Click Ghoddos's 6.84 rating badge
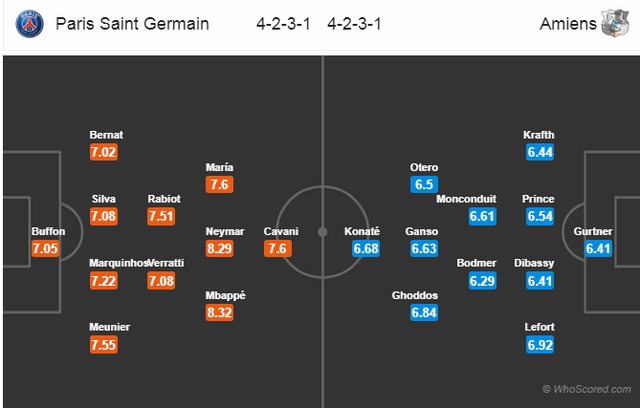Screen dimensions: 640x408 [424, 313]
